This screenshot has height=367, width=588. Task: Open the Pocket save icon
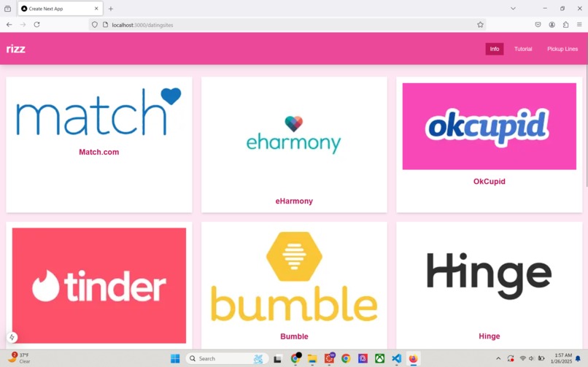538,25
